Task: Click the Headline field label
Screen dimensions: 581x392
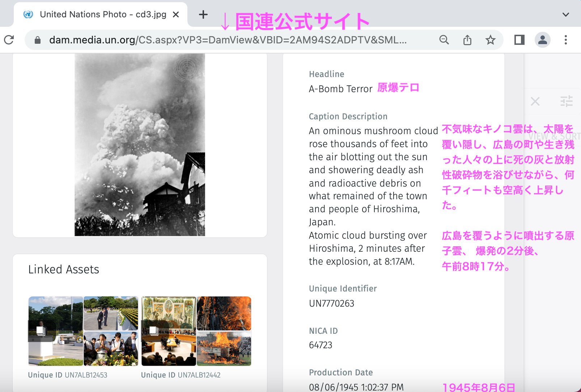Action: click(326, 74)
